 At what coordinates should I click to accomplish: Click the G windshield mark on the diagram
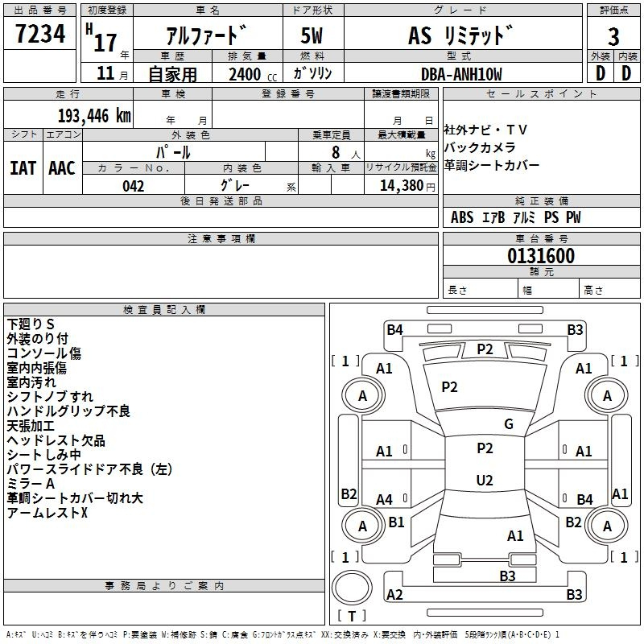coord(509,424)
